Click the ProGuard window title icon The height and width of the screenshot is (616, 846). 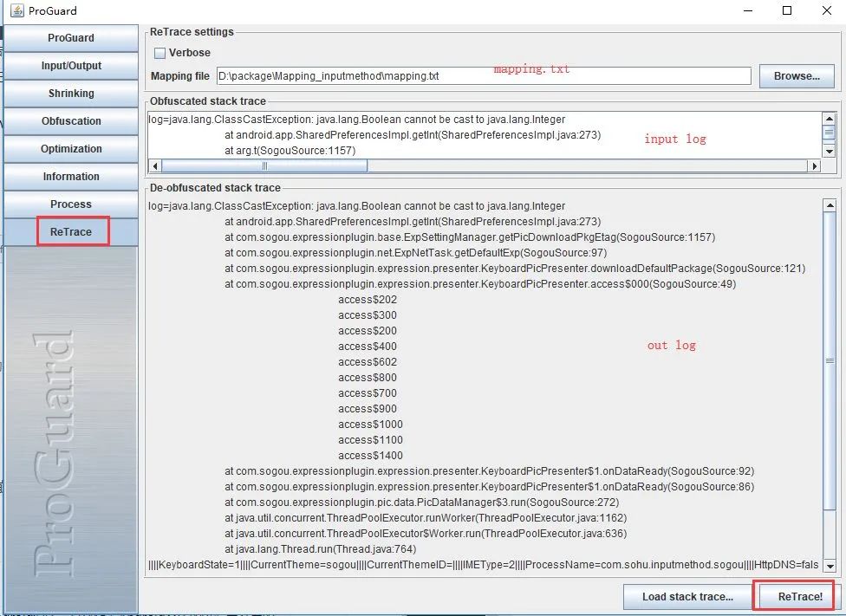pyautogui.click(x=17, y=10)
